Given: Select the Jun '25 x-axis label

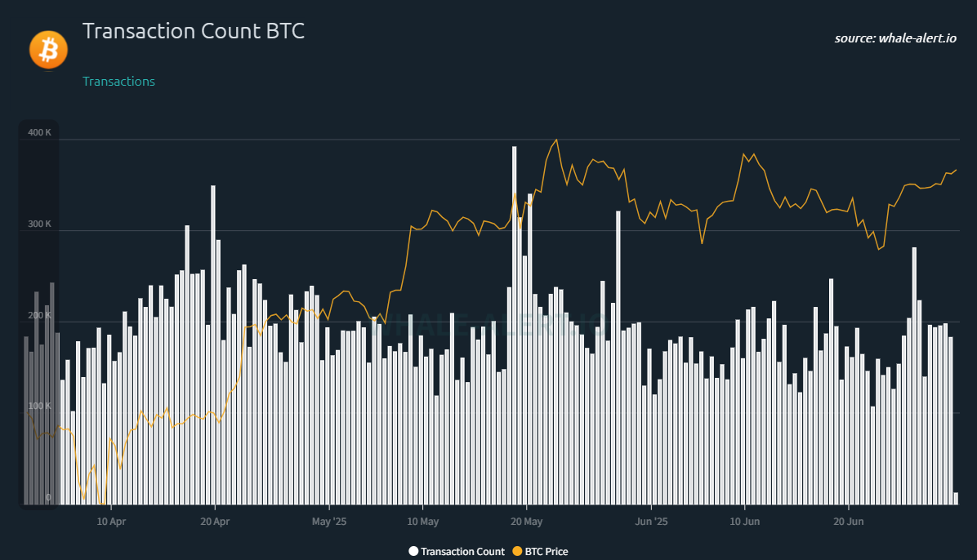Looking at the screenshot, I should [x=651, y=521].
